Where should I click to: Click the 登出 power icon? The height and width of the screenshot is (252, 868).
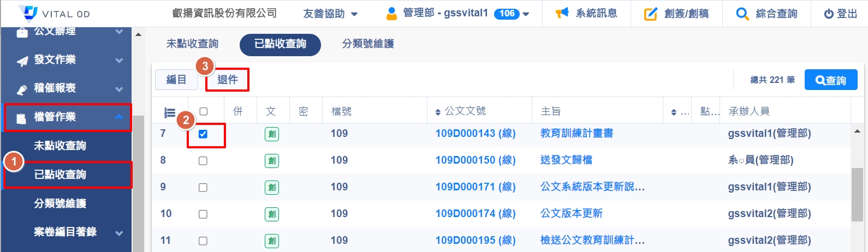point(829,14)
